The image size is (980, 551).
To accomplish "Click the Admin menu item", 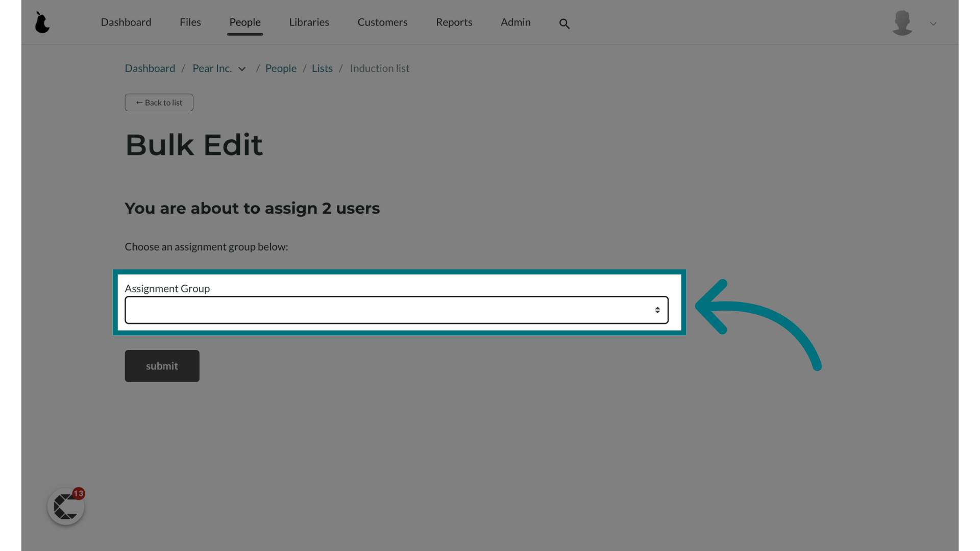I will 516,22.
